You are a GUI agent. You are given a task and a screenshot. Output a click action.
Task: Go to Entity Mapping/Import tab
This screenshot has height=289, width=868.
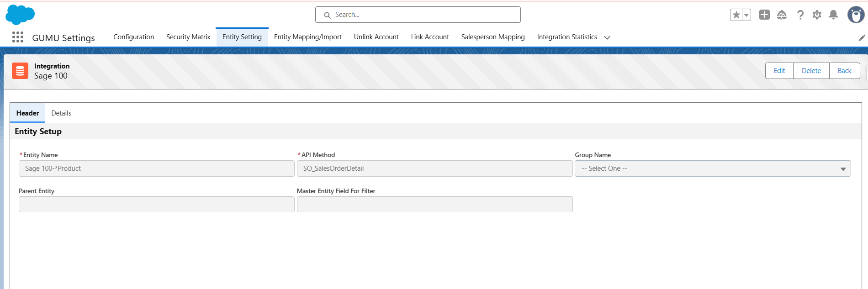coord(307,37)
